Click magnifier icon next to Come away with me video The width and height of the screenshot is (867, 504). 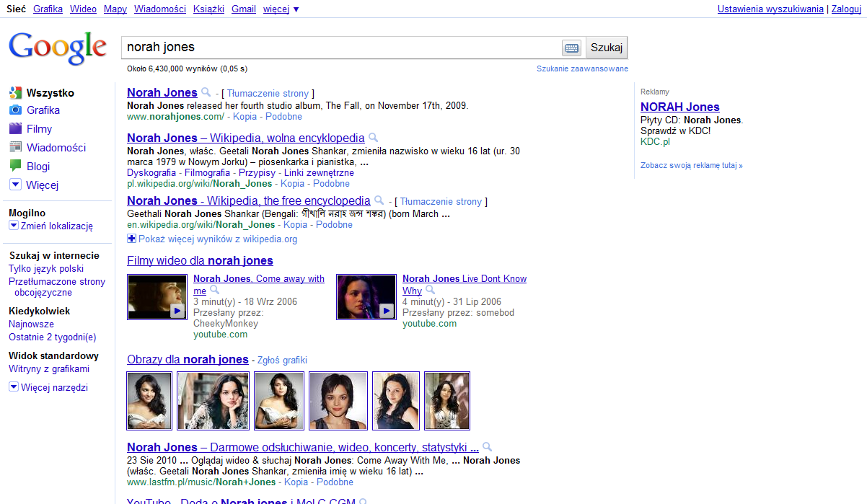pyautogui.click(x=214, y=291)
